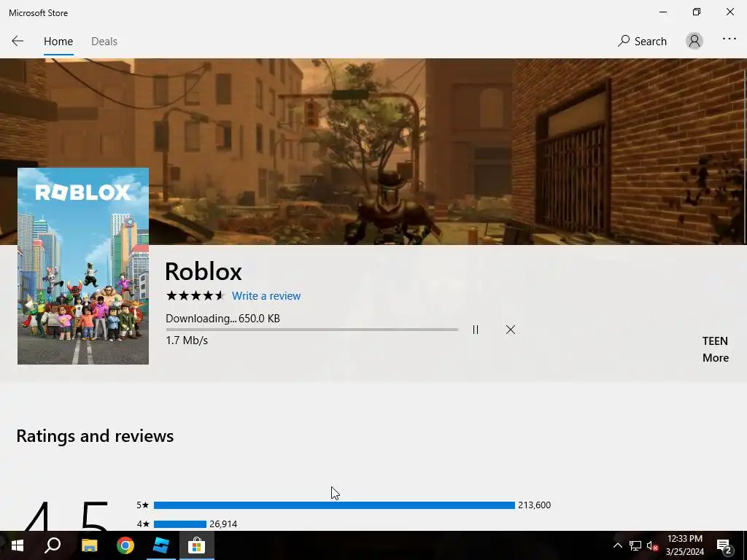
Task: Launch Google Chrome from the taskbar
Action: coord(125,545)
